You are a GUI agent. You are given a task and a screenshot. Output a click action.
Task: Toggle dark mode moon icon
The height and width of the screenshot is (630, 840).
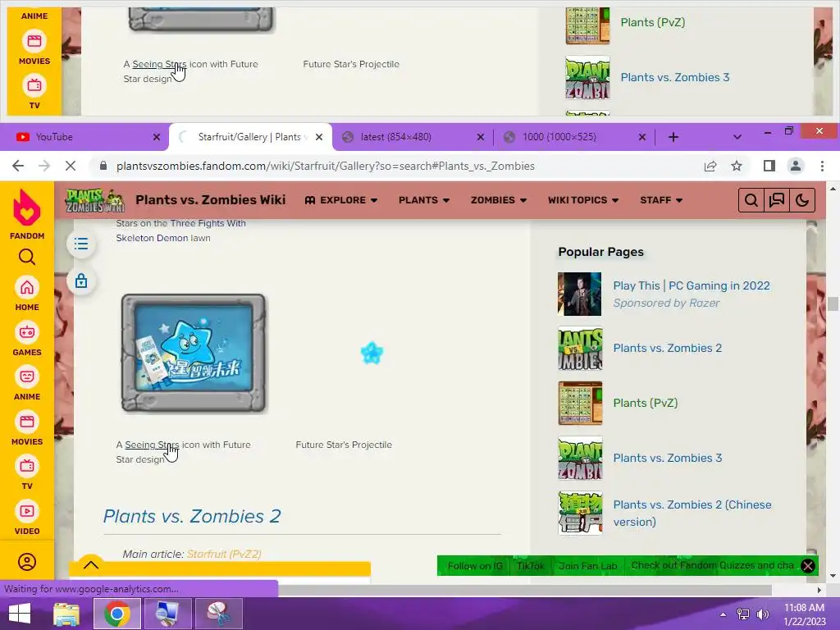point(802,200)
